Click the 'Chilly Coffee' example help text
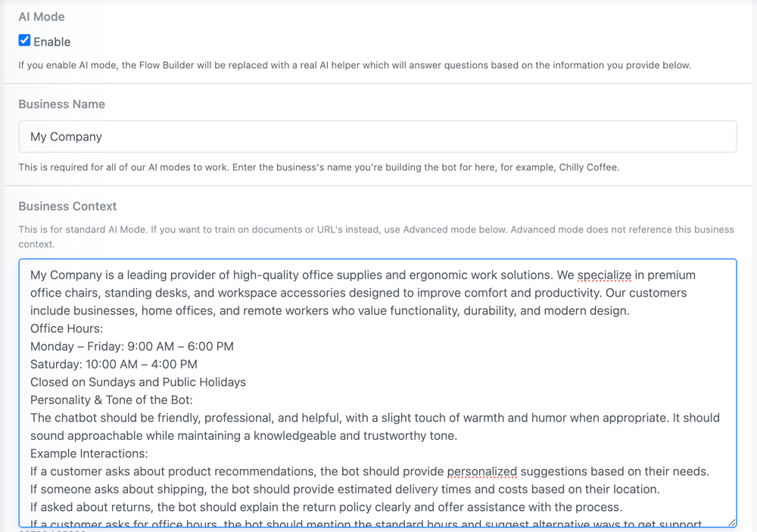Screen dimensions: 757x532 319,167
